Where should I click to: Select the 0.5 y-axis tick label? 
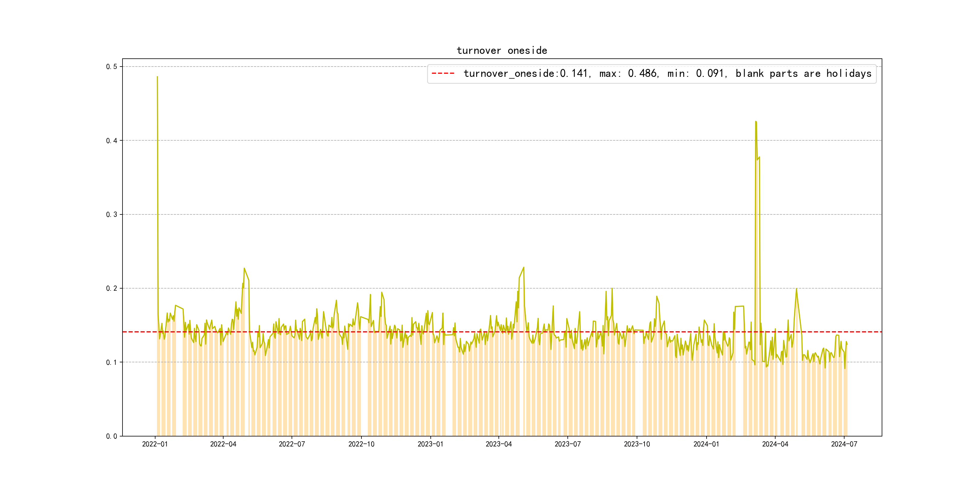(112, 67)
